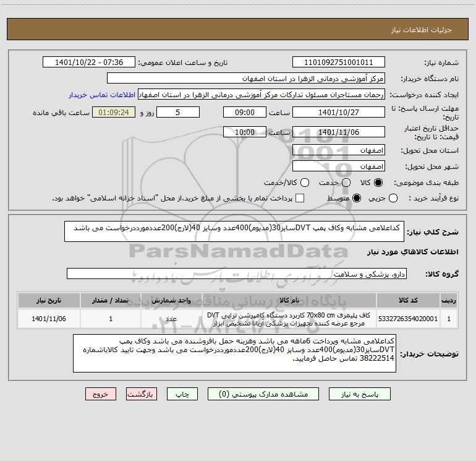
Task: Click the نام کالا column header
Action: tap(289, 300)
